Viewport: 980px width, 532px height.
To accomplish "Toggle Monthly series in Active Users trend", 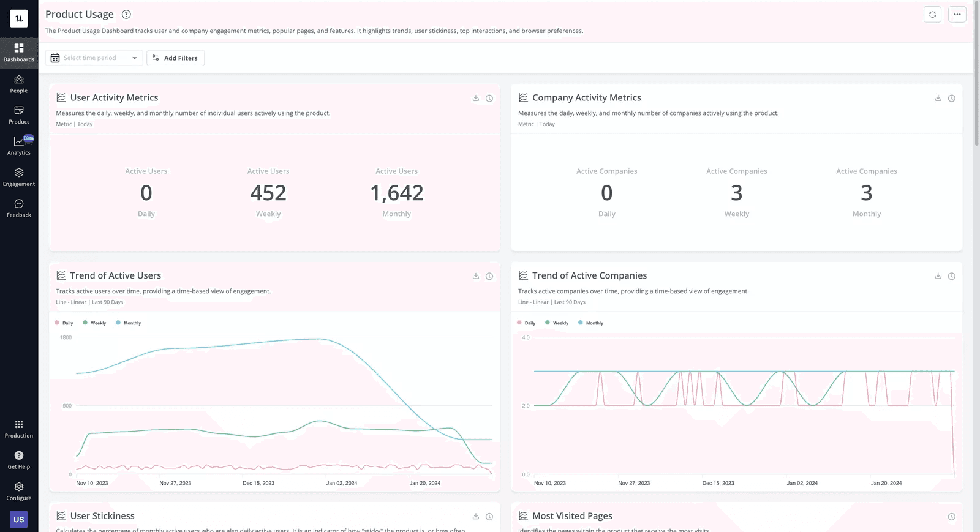I will [x=129, y=323].
